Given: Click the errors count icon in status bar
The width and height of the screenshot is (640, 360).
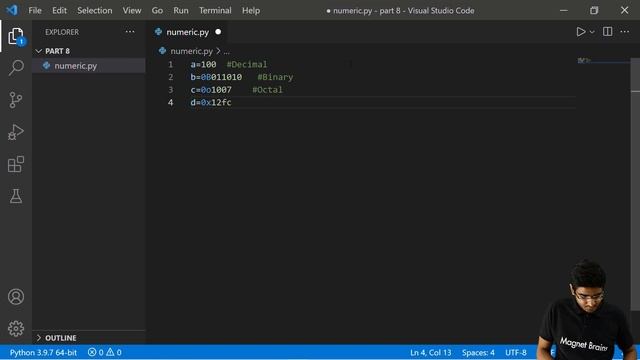Looking at the screenshot, I should click(x=92, y=352).
